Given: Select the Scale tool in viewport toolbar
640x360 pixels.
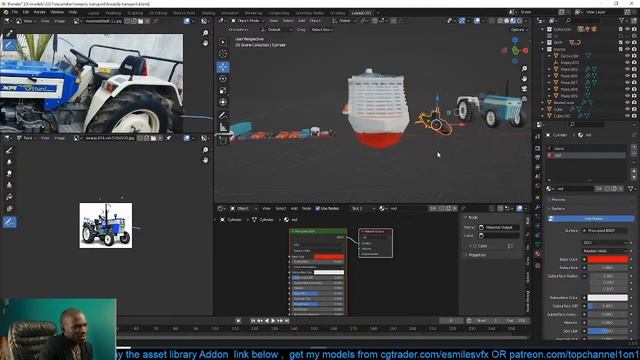Looking at the screenshot, I should (x=223, y=91).
